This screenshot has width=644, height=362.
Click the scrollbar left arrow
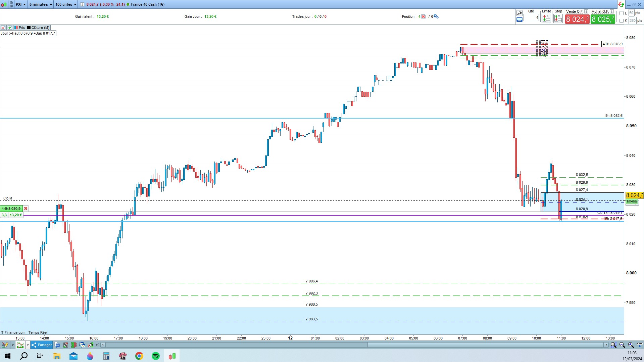pos(103,345)
